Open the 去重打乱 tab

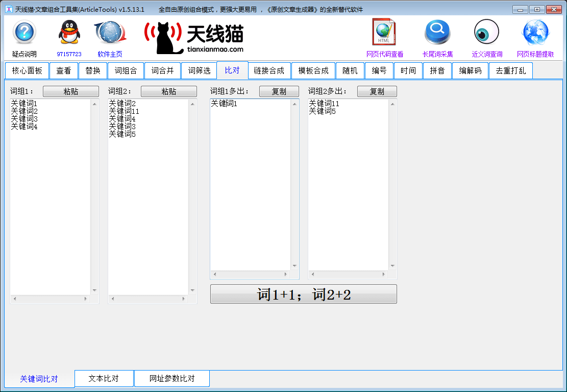point(510,70)
